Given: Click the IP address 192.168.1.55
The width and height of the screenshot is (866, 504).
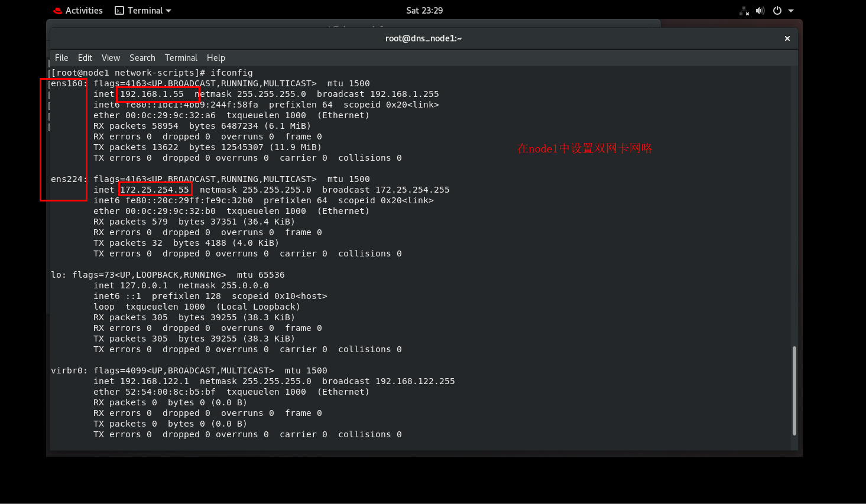Looking at the screenshot, I should (152, 94).
